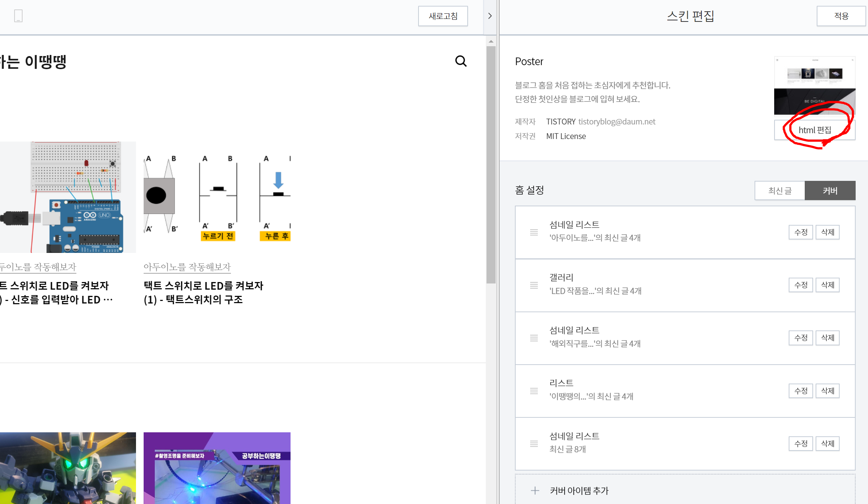The image size is (868, 504).
Task: Click drag handle of 리스트 cover item
Action: 534,391
